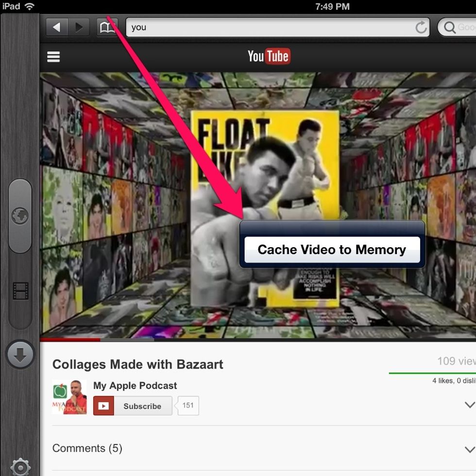Open settings with the gear icon
The width and height of the screenshot is (476, 476).
(x=20, y=467)
